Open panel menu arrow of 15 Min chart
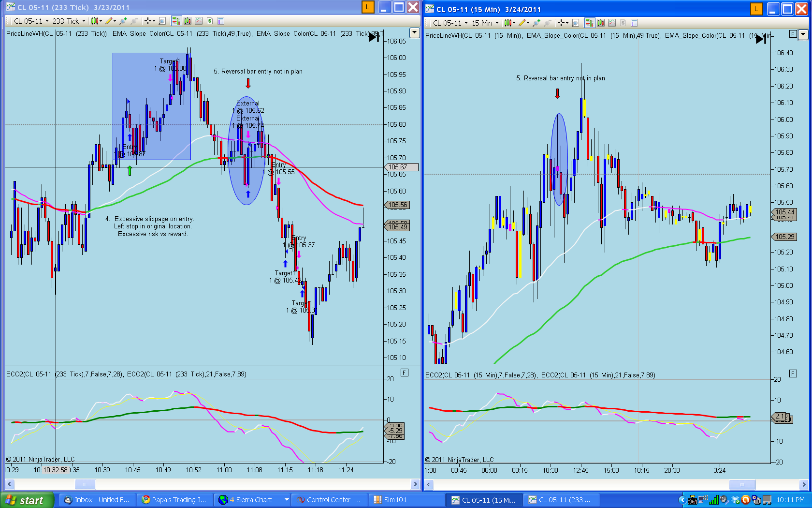812x508 pixels. (803, 34)
